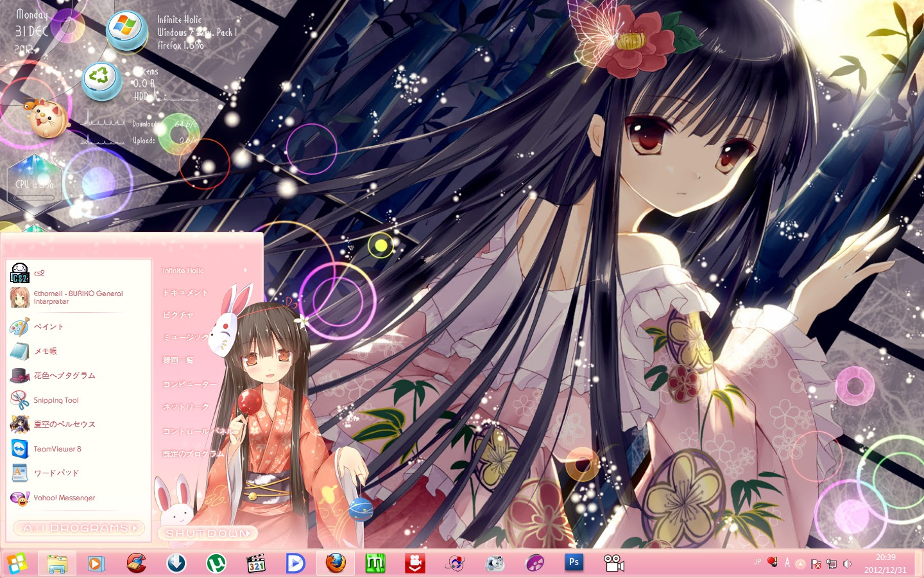924x578 pixels.
Task: Click the 'Monday' date widget text
Action: click(32, 14)
